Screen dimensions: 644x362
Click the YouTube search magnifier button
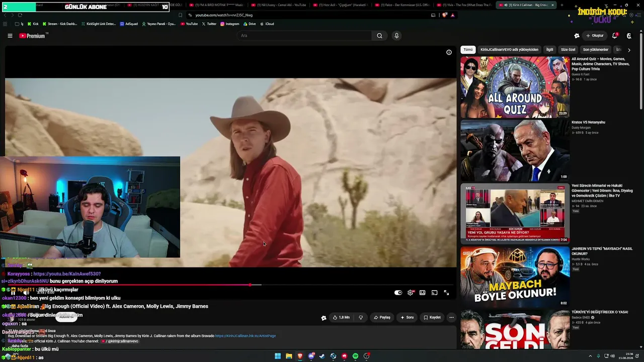point(380,36)
